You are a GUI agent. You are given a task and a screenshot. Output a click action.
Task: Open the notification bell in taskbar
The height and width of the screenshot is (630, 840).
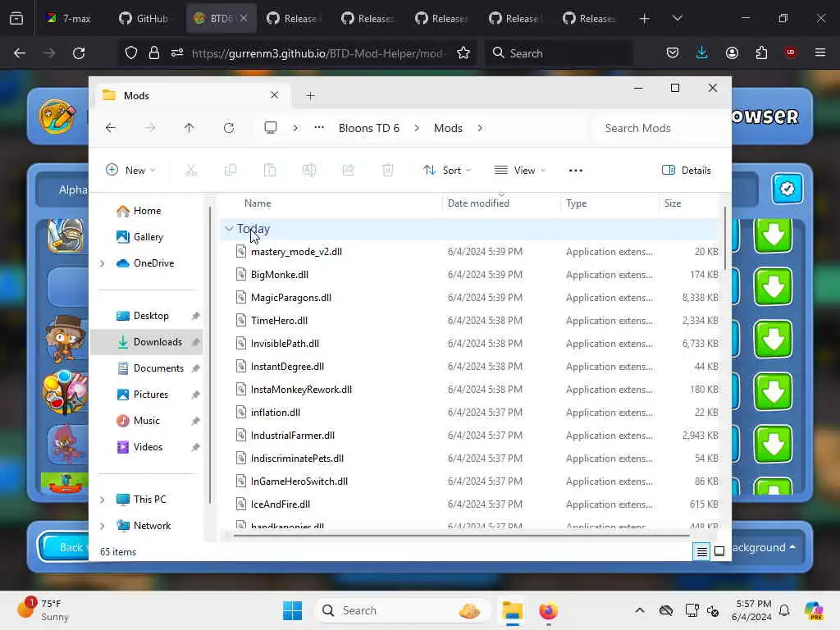coord(784,610)
